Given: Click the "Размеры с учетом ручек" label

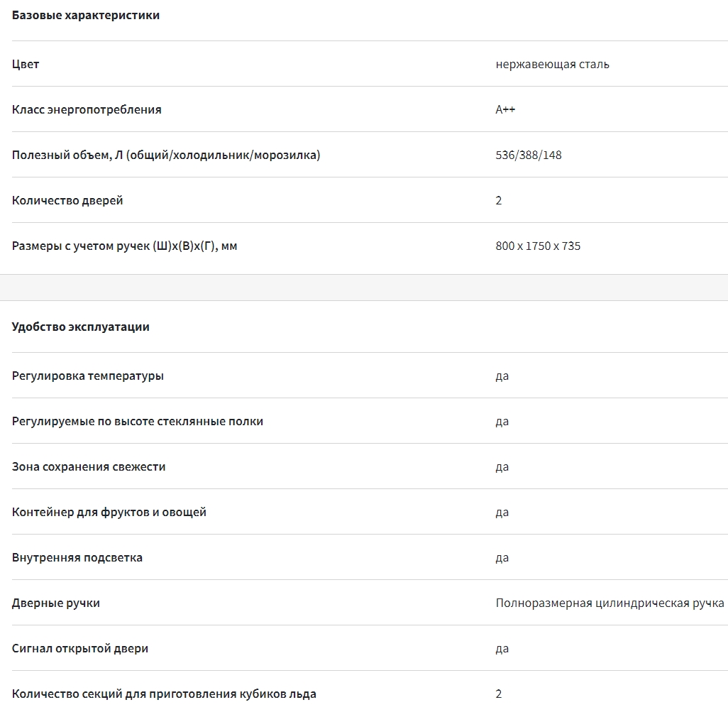Looking at the screenshot, I should (124, 246).
